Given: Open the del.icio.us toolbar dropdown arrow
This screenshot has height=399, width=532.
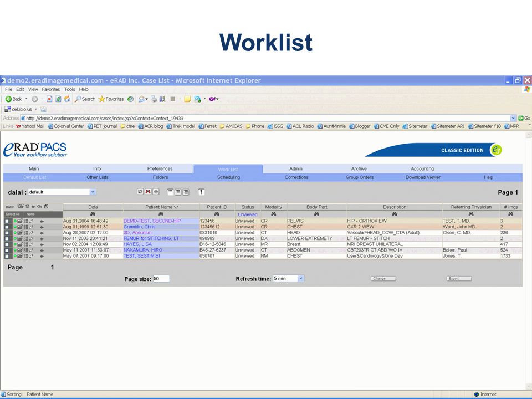Looking at the screenshot, I should pyautogui.click(x=35, y=109).
